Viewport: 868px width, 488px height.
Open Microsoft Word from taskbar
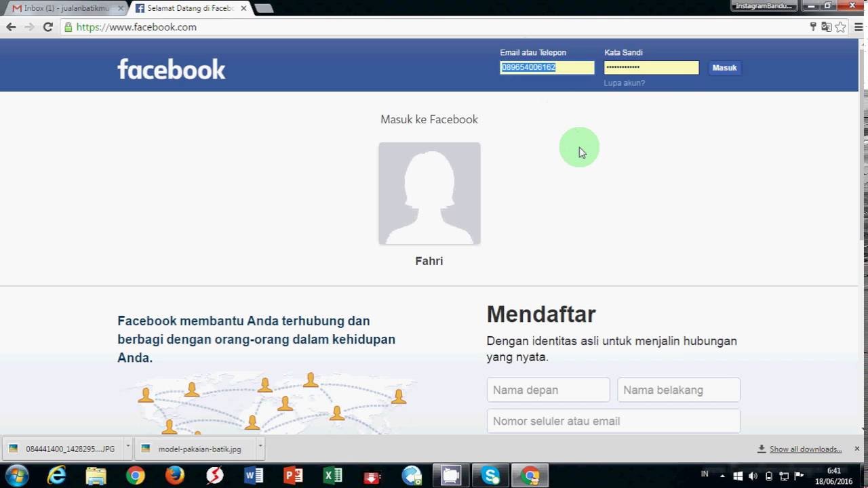coord(254,476)
